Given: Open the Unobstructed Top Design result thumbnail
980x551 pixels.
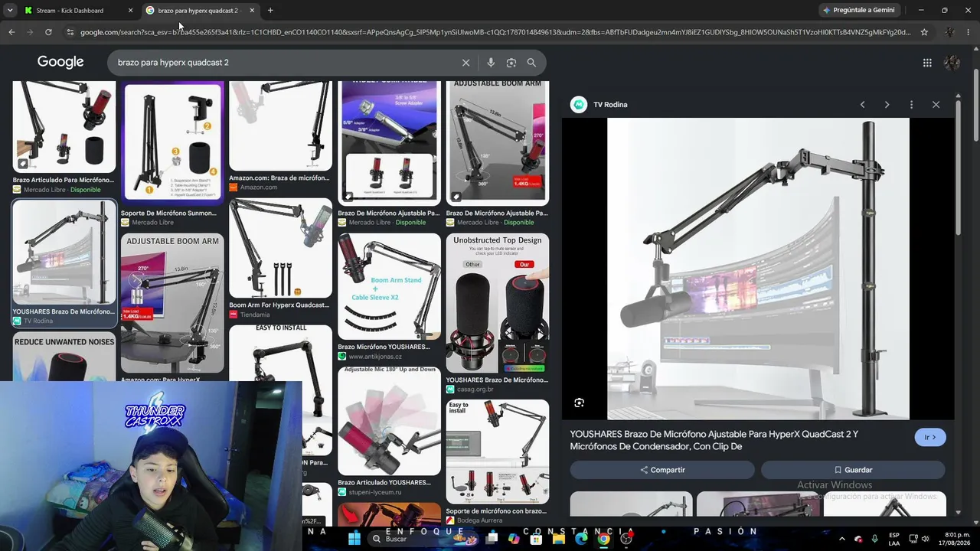Looking at the screenshot, I should pyautogui.click(x=498, y=303).
